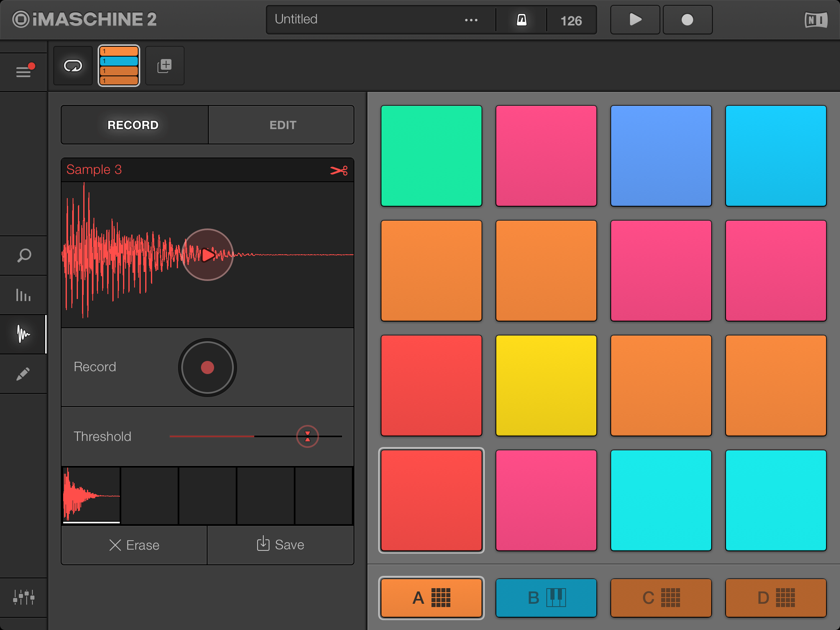Open the three dots project options menu
Screen dimensions: 840x630
[471, 20]
